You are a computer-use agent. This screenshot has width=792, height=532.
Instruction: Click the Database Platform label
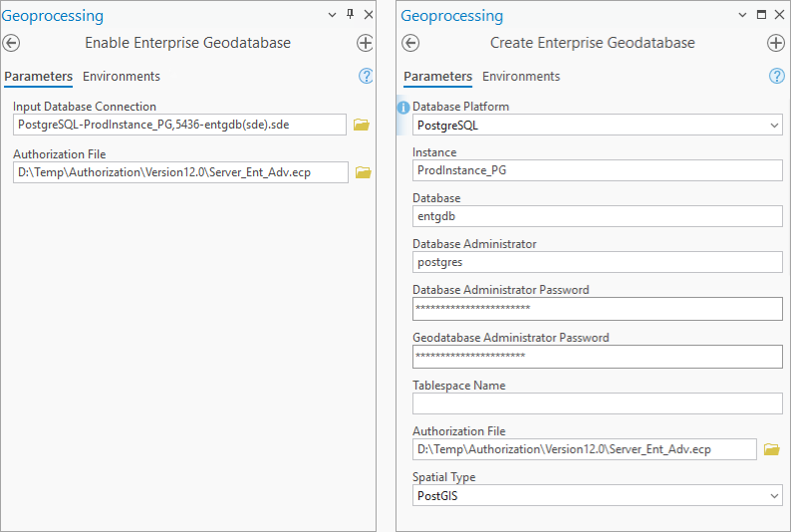(460, 107)
